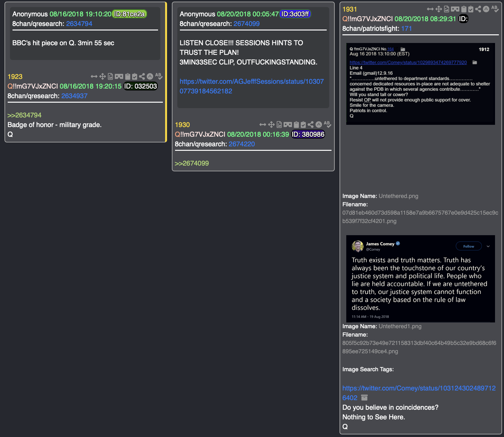Viewport: 504px width, 437px height.
Task: Click the ID:81ce2a green badge
Action: coord(129,14)
